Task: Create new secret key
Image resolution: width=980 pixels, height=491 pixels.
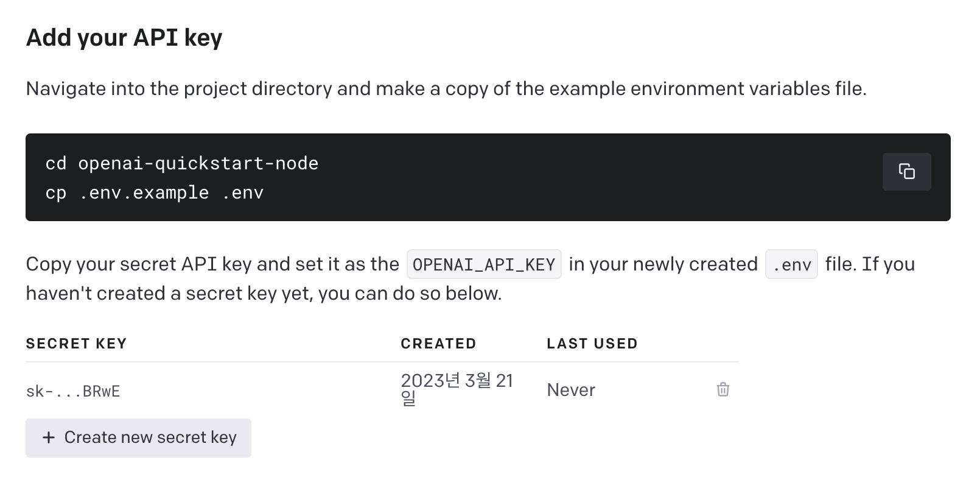Action: (x=138, y=437)
